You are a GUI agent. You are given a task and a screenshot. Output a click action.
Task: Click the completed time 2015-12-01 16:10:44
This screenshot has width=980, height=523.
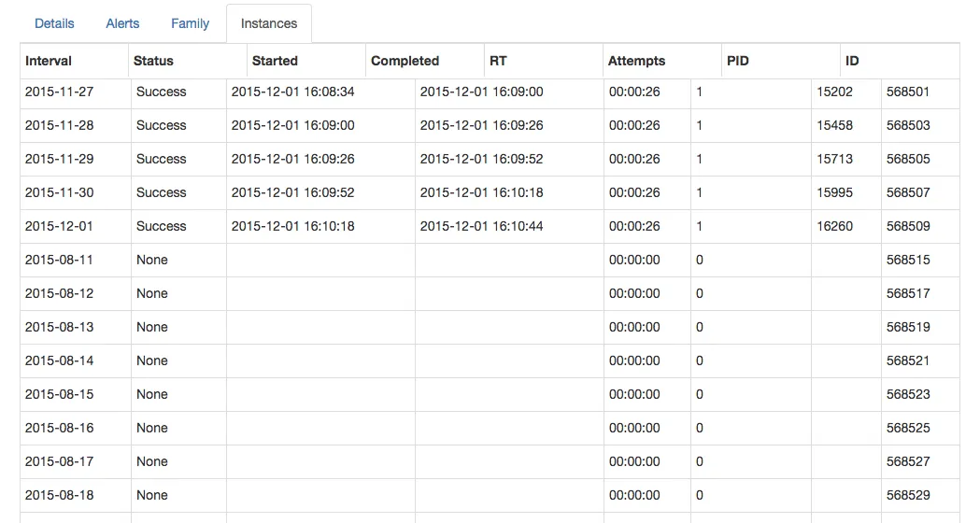point(481,226)
